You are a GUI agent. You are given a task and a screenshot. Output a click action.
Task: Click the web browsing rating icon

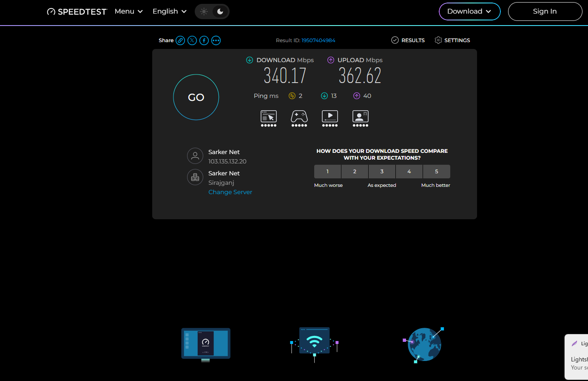[269, 118]
